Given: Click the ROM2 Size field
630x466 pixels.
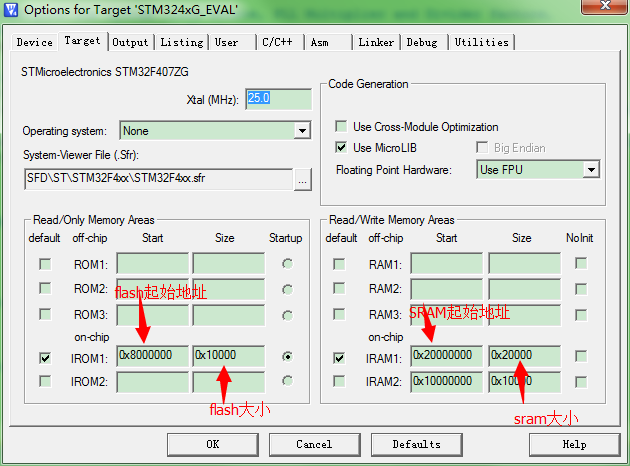Looking at the screenshot, I should [229, 289].
